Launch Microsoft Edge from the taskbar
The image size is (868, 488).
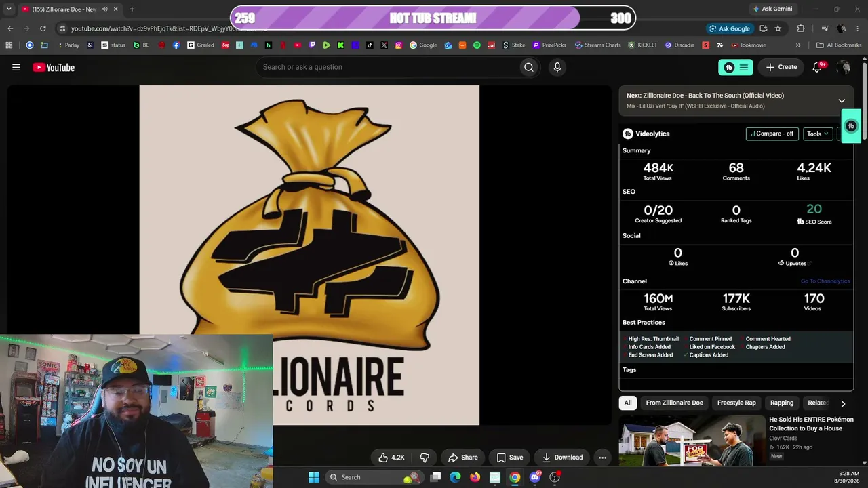(x=455, y=477)
